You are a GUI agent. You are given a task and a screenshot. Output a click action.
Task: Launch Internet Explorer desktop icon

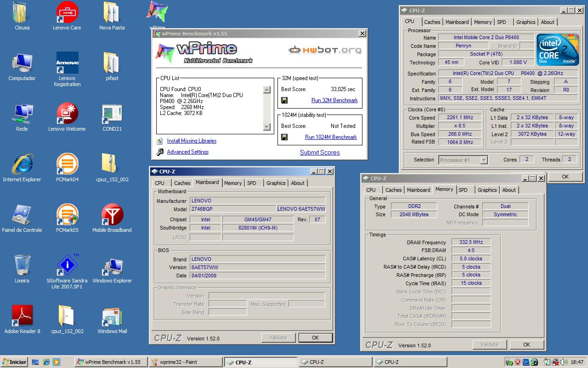pyautogui.click(x=22, y=165)
